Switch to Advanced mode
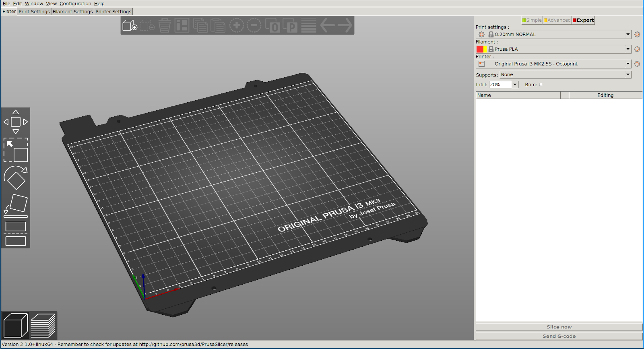 pyautogui.click(x=557, y=20)
